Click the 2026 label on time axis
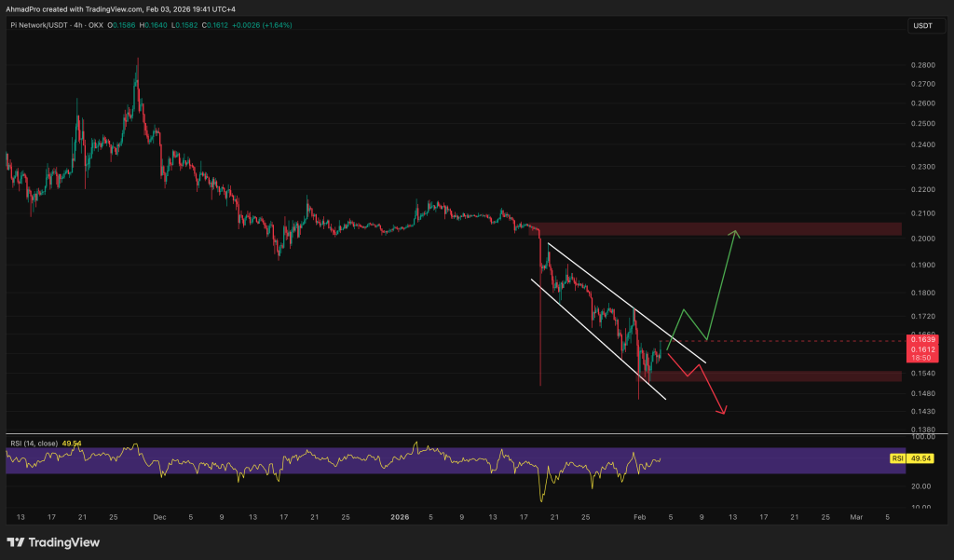 (x=400, y=516)
